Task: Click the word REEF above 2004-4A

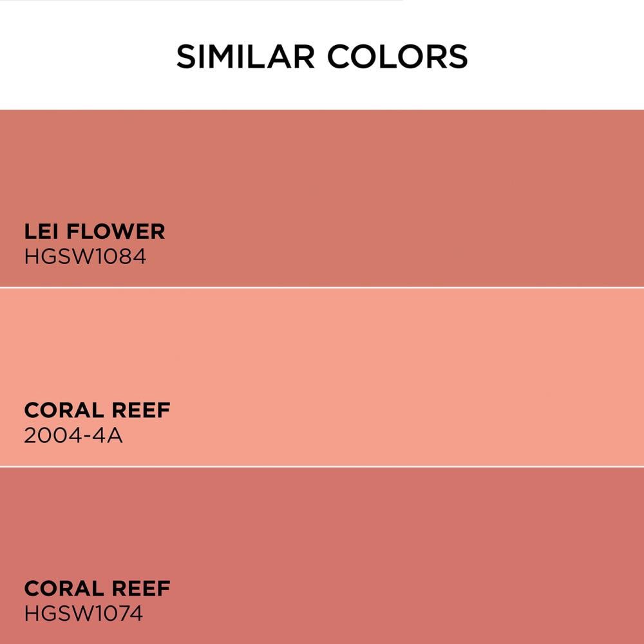Action: [x=141, y=410]
